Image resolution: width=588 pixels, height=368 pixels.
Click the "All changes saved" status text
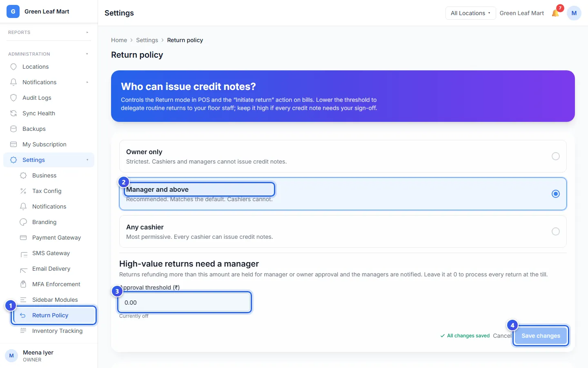coord(468,336)
